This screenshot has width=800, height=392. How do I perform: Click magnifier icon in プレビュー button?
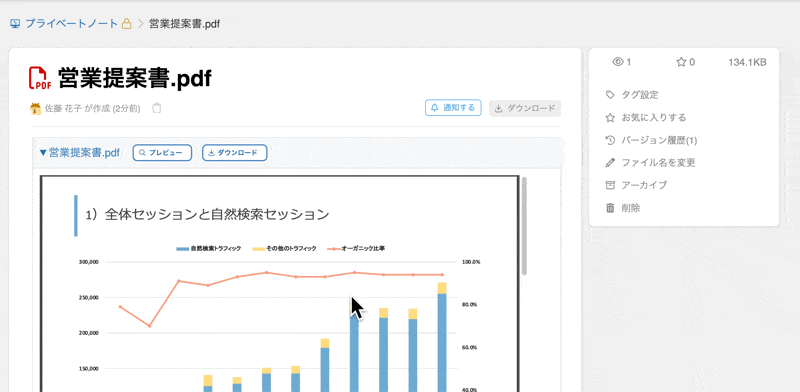click(143, 153)
